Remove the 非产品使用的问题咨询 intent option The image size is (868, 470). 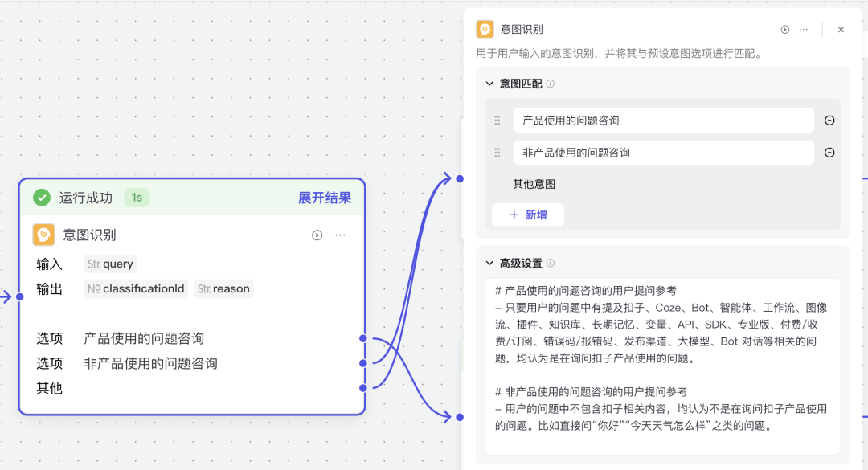click(x=829, y=153)
